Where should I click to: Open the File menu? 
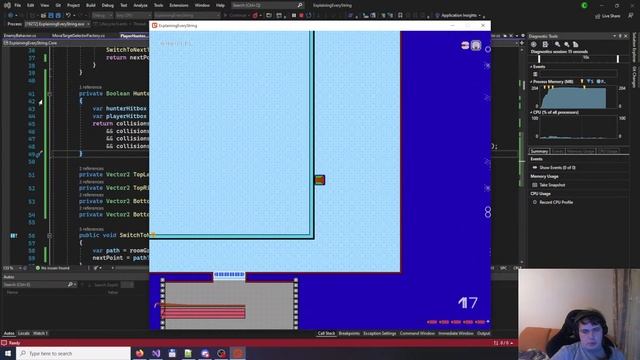pyautogui.click(x=18, y=5)
